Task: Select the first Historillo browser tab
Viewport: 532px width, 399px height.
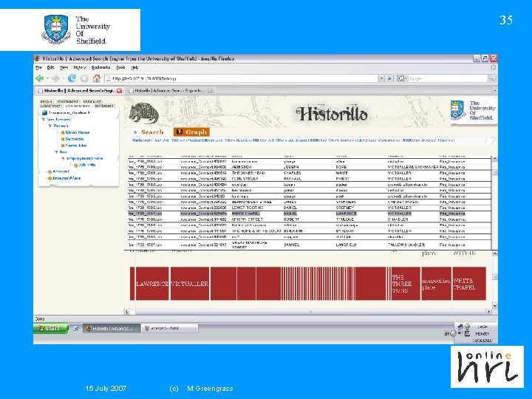Action: point(80,91)
